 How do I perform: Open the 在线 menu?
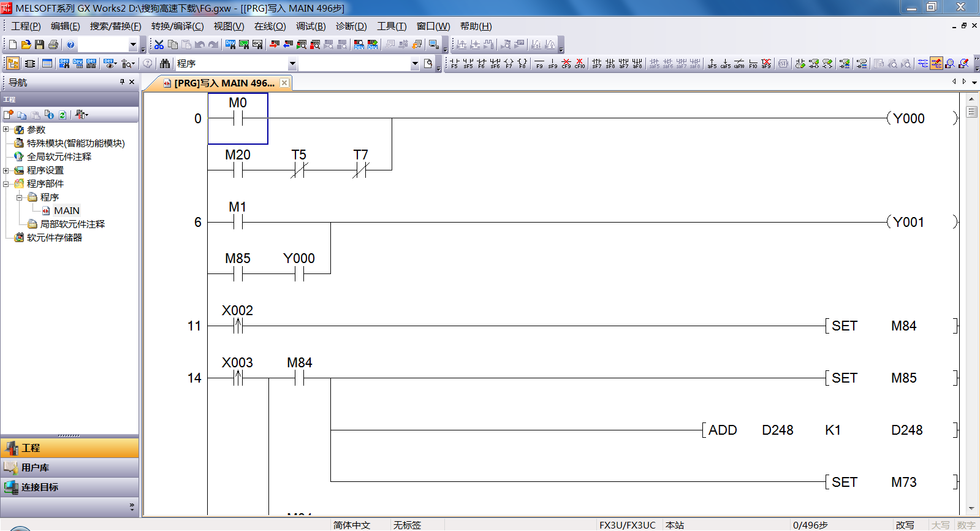click(270, 26)
